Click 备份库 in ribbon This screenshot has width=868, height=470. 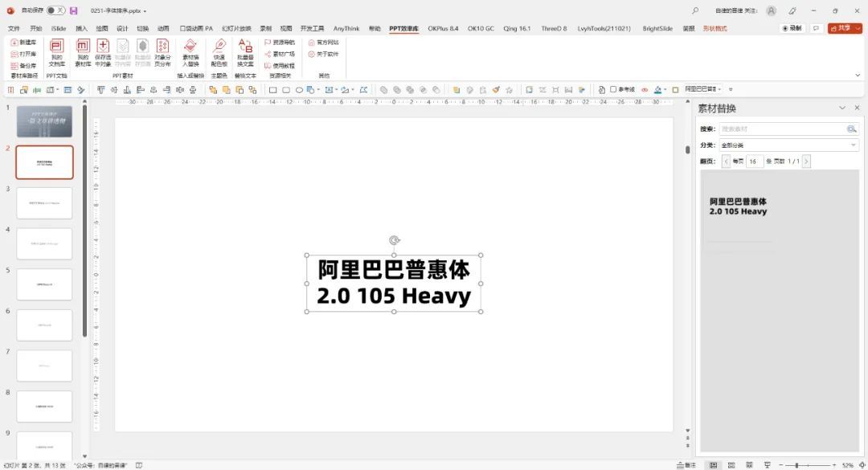pos(23,65)
